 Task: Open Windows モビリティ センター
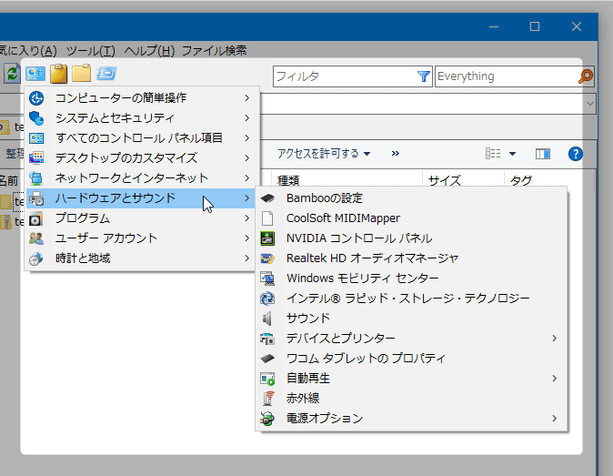(x=411, y=278)
